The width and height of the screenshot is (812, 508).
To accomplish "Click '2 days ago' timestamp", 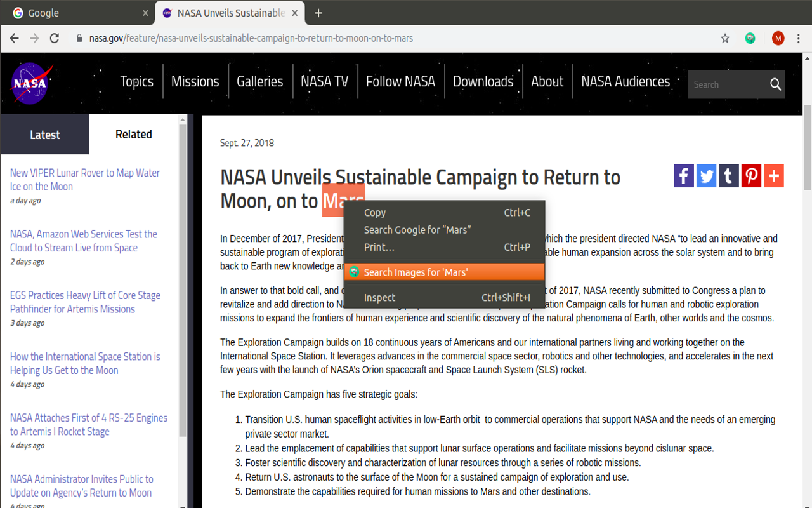I will pyautogui.click(x=27, y=262).
